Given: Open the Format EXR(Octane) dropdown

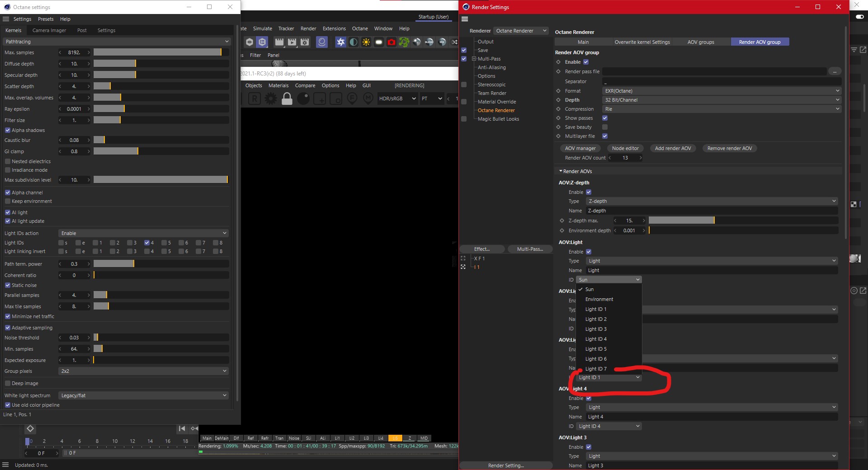Looking at the screenshot, I should click(x=722, y=91).
